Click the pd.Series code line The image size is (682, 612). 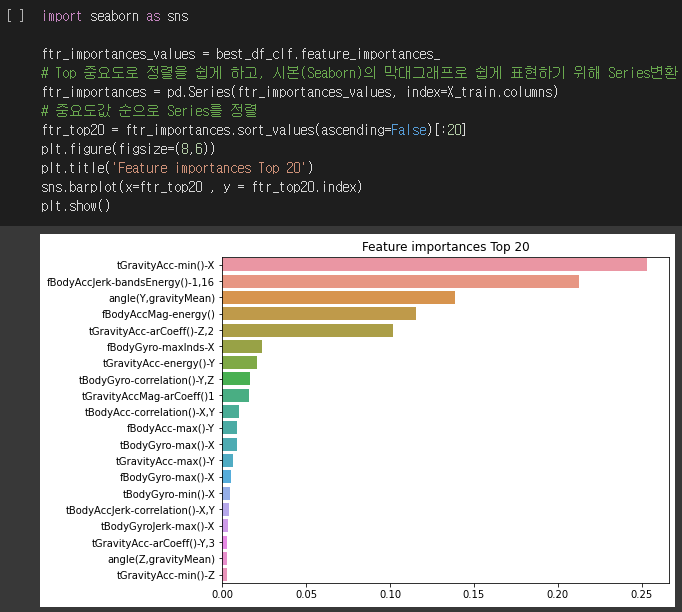tap(300, 92)
